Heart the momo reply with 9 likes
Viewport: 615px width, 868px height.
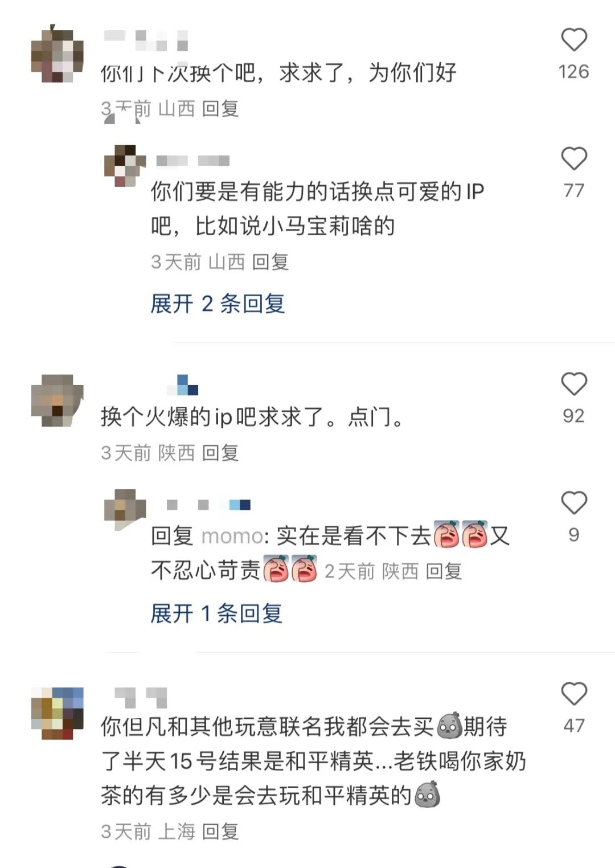point(574,502)
